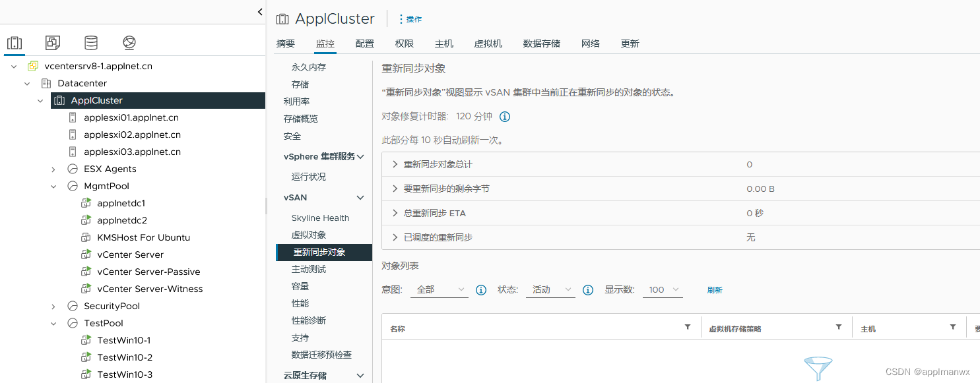
Task: Click the host icon for applesxi03.applnet.cn
Action: click(73, 152)
